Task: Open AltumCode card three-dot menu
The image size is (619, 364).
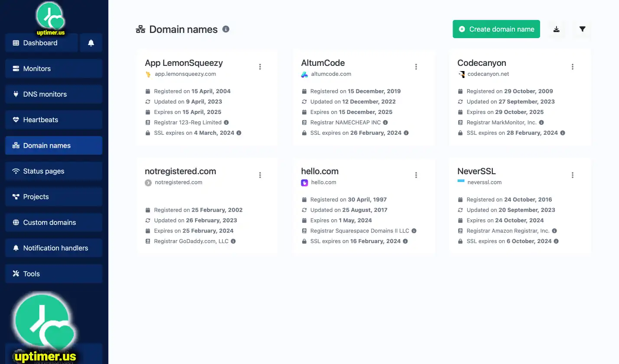Action: click(416, 67)
